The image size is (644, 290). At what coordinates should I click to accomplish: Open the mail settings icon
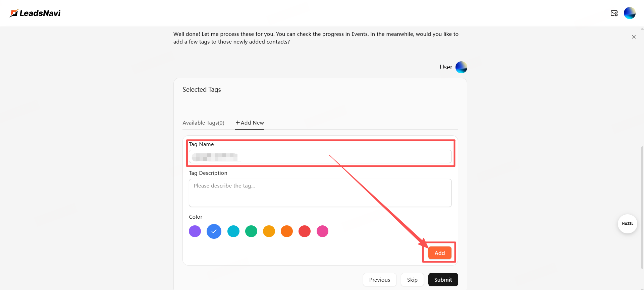pyautogui.click(x=614, y=13)
